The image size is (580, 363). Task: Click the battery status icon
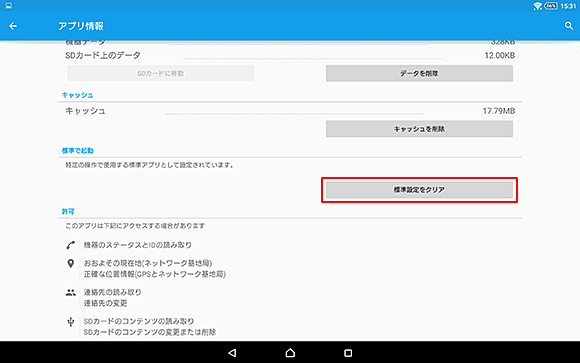[551, 6]
